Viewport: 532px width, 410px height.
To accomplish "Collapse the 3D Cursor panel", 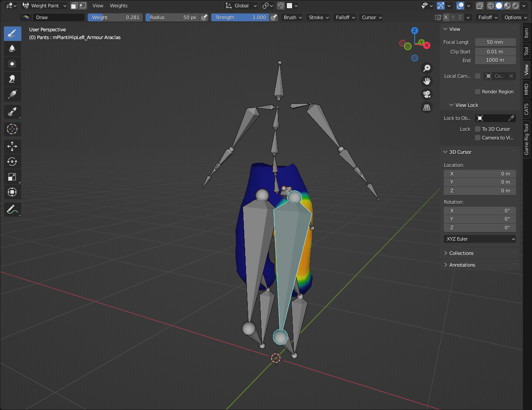I will pos(460,152).
